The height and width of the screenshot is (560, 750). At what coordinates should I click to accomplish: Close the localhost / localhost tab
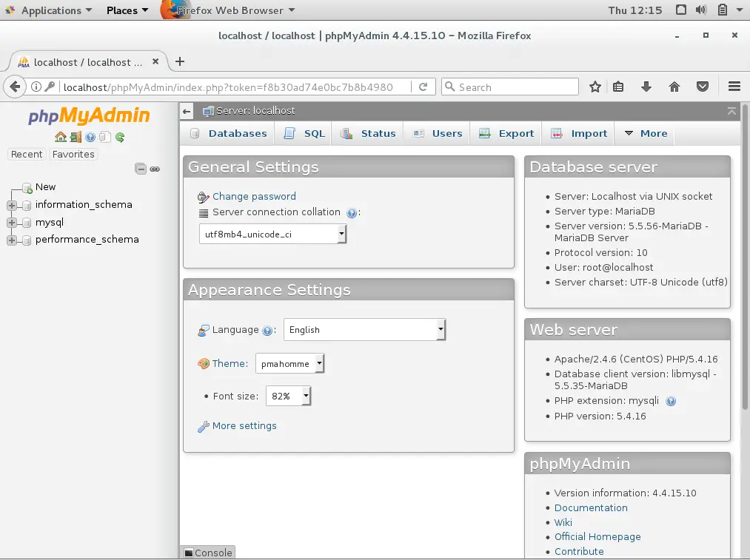point(155,61)
